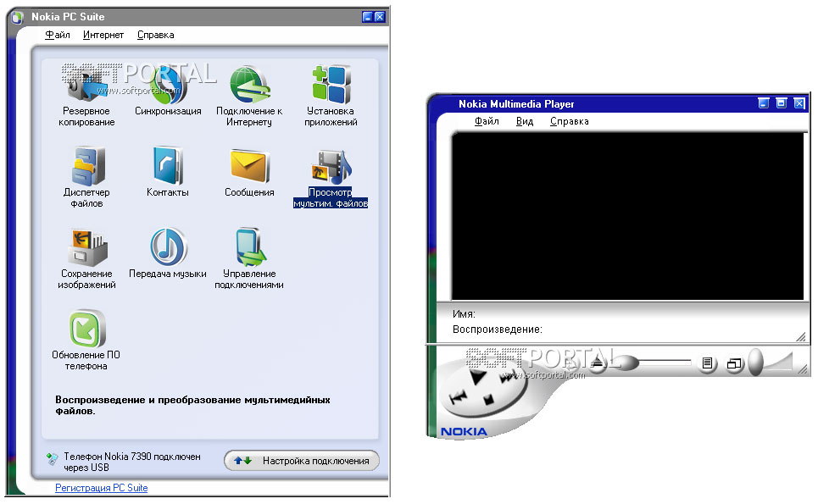818x504 pixels.
Task: Open Сохранение изображений image store icon
Action: click(x=86, y=247)
